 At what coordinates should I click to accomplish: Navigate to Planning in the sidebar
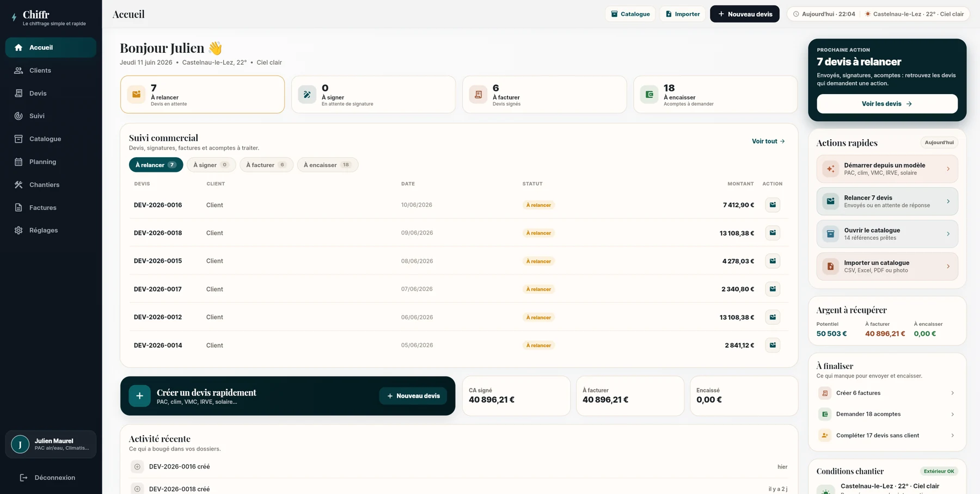pos(51,162)
